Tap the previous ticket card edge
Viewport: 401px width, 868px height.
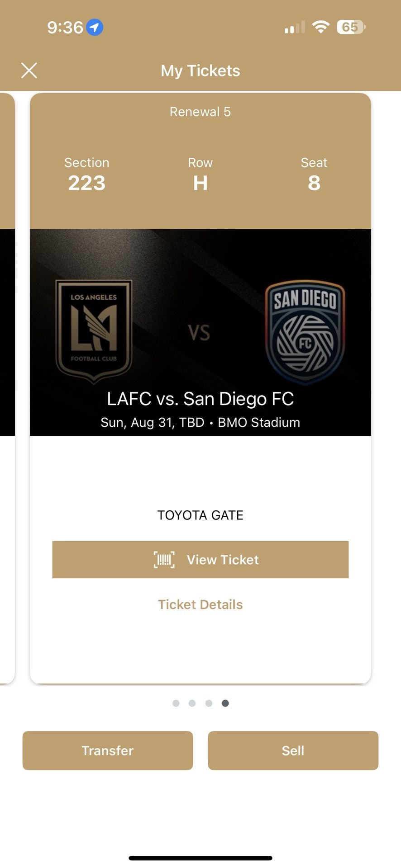click(7, 389)
